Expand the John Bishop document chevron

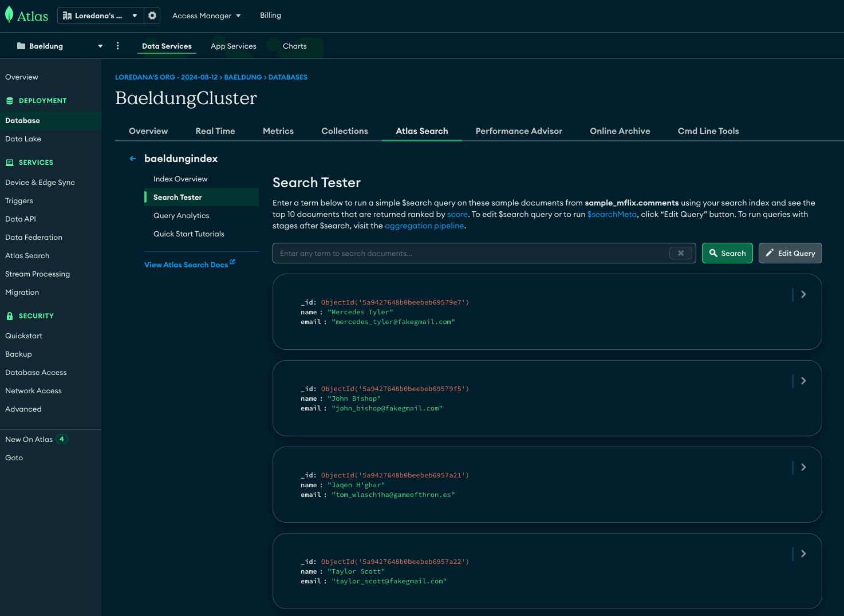803,381
